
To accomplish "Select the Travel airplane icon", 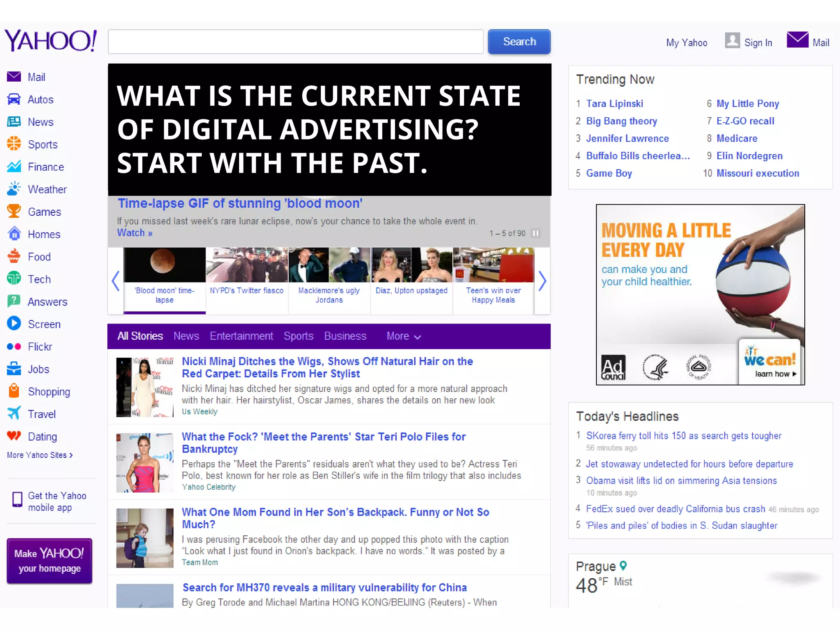I will [x=14, y=413].
